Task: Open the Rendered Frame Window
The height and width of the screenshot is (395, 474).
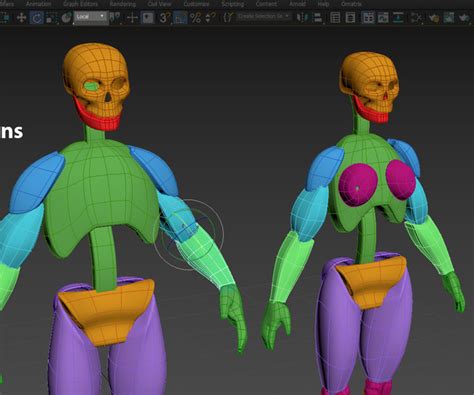Action: [449, 17]
